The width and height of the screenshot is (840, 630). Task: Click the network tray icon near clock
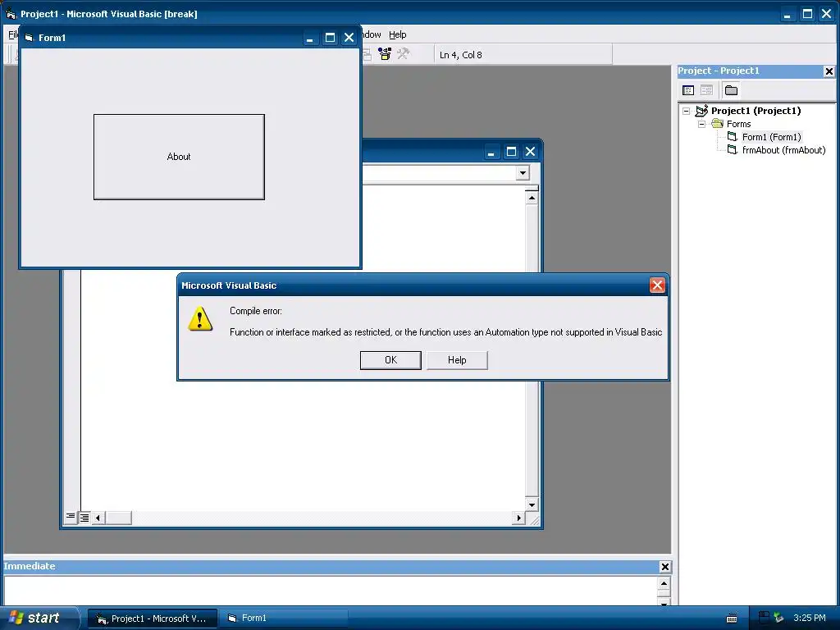pyautogui.click(x=779, y=618)
